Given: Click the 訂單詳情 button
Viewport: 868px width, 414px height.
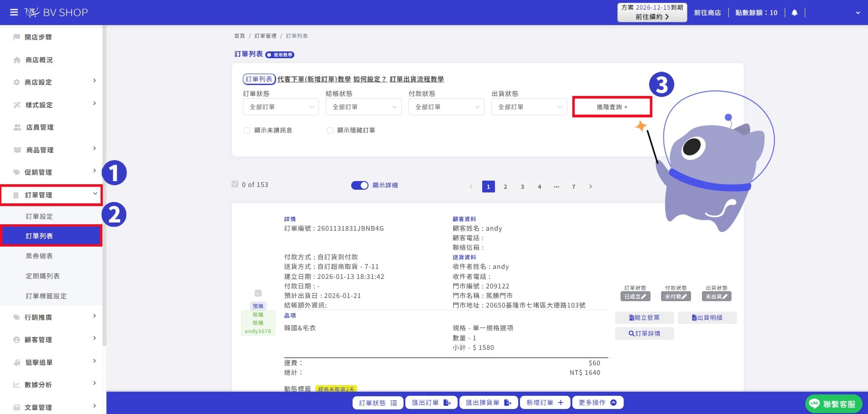Looking at the screenshot, I should [x=644, y=333].
